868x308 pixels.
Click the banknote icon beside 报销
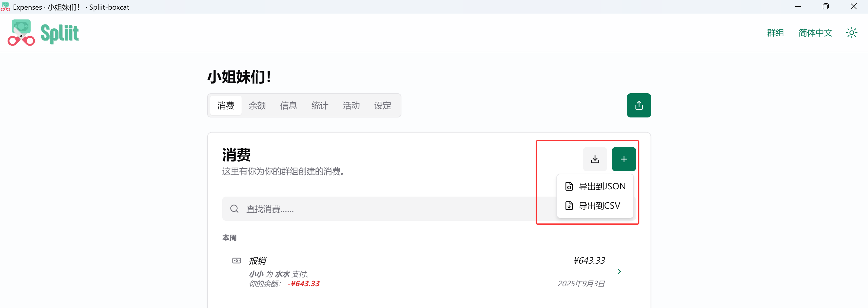pos(236,260)
